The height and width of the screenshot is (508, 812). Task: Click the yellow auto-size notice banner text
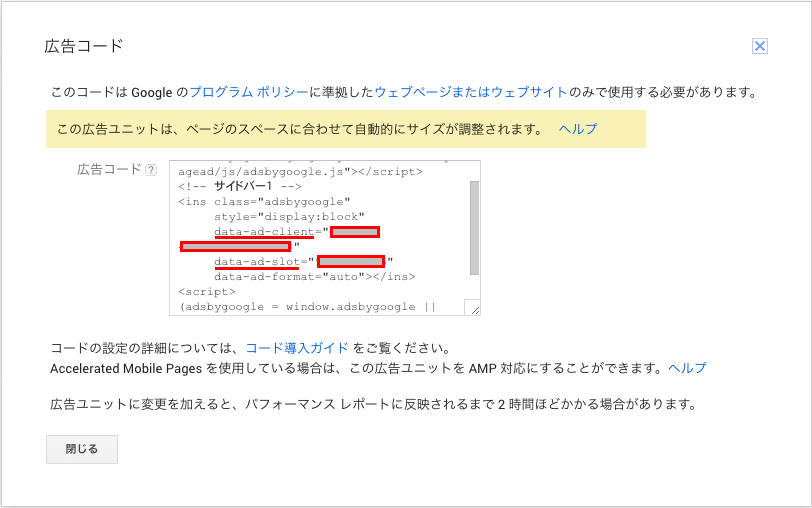tap(300, 129)
